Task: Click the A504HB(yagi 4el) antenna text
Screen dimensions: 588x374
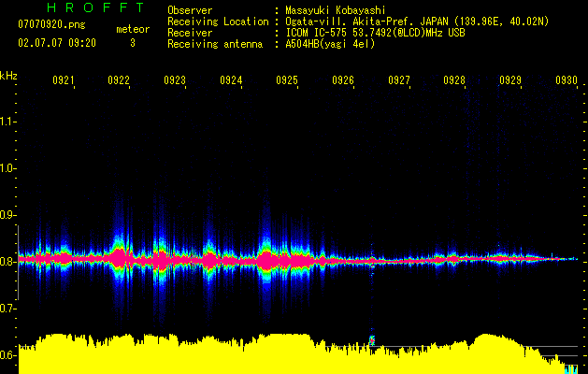Action: [x=330, y=44]
